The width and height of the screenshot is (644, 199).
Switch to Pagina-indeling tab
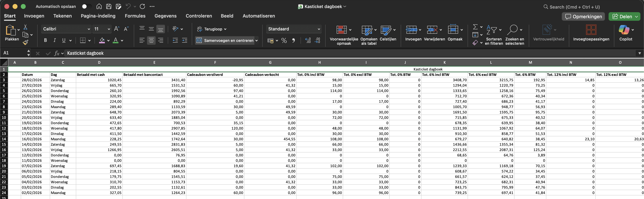(x=98, y=16)
